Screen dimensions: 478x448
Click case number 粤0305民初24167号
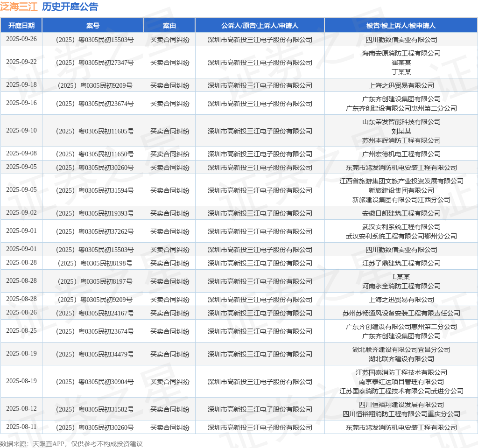tap(95, 313)
